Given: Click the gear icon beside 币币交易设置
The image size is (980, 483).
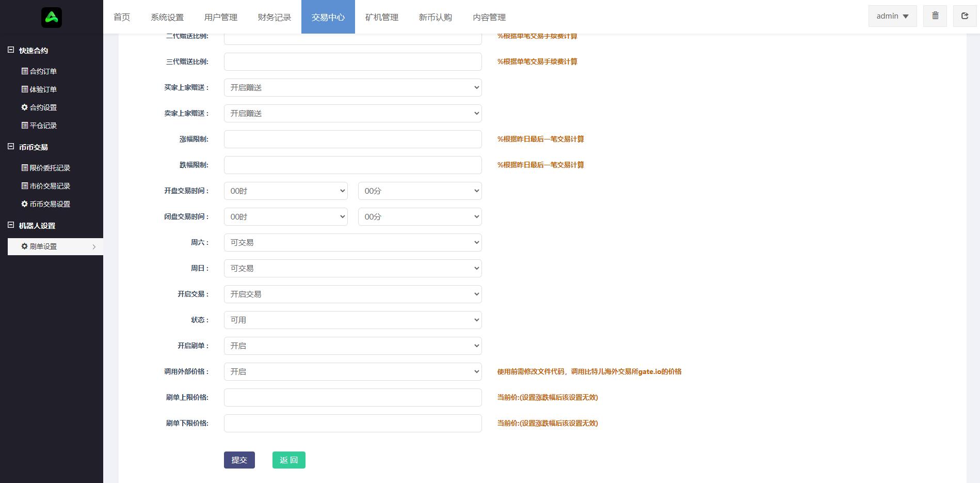Looking at the screenshot, I should tap(24, 204).
